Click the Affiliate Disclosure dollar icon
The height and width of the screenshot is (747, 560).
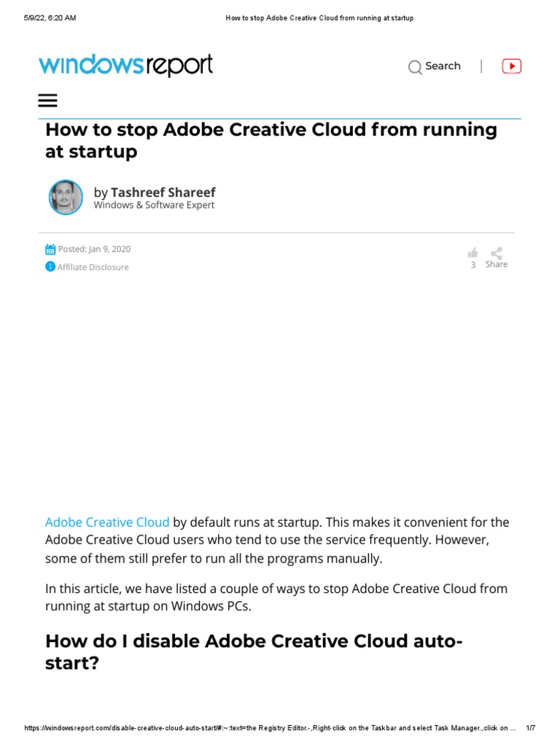[50, 267]
